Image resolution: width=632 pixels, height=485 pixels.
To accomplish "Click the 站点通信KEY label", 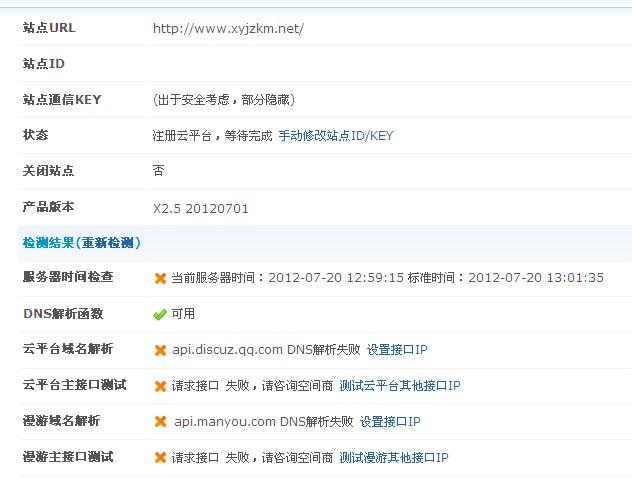I will (62, 100).
